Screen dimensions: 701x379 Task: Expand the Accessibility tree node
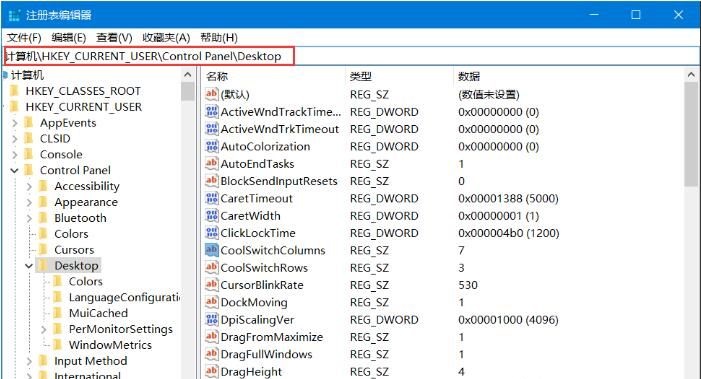(x=29, y=186)
